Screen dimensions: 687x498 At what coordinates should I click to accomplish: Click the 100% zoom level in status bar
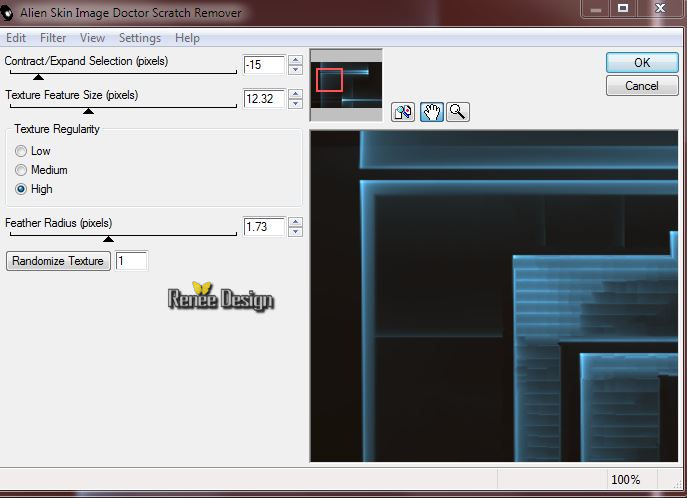tap(626, 480)
